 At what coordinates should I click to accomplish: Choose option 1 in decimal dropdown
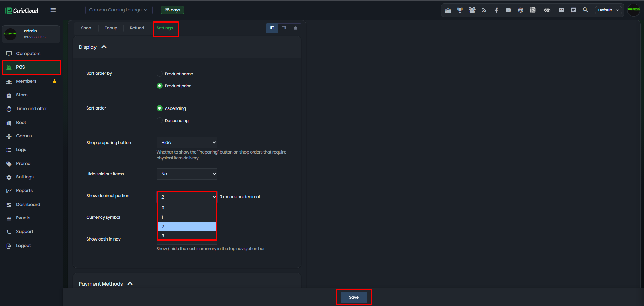pyautogui.click(x=187, y=217)
